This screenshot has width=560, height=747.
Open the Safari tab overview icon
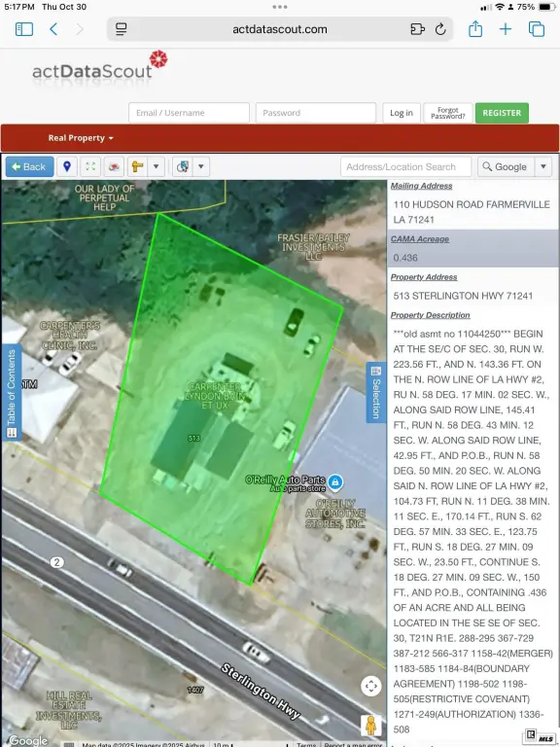tap(537, 29)
